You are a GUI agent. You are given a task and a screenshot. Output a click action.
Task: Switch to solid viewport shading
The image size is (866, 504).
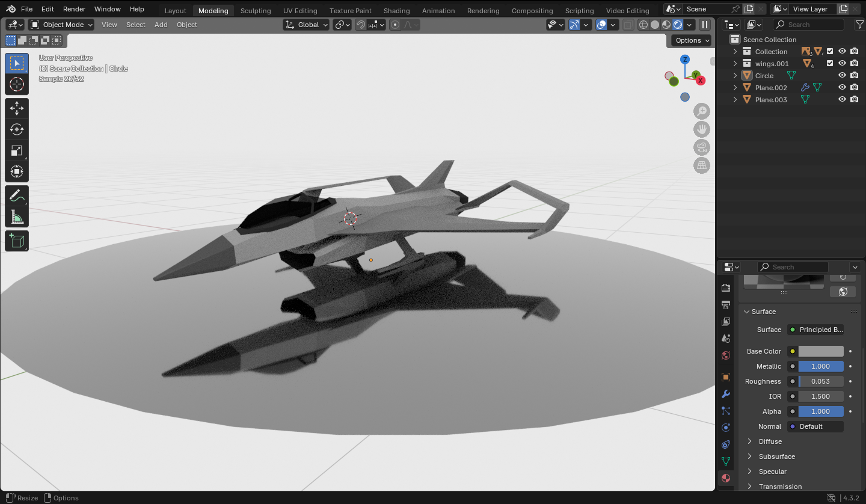point(655,25)
